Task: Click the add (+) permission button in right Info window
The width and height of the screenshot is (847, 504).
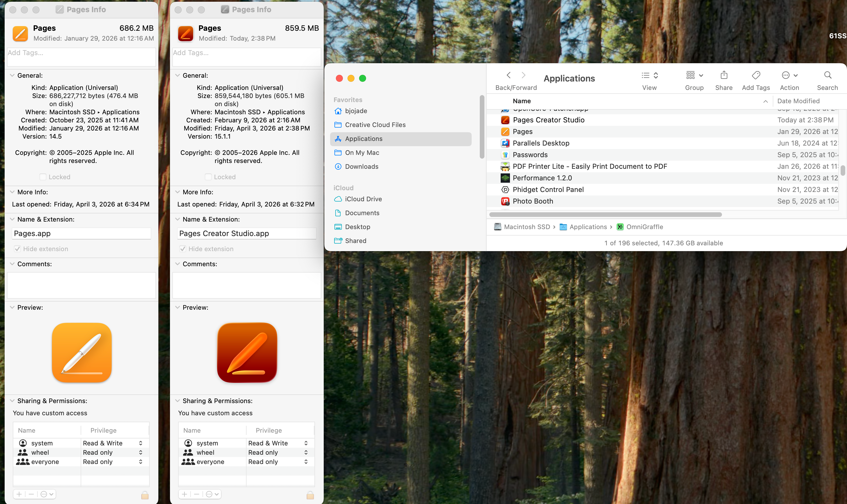Action: click(184, 494)
